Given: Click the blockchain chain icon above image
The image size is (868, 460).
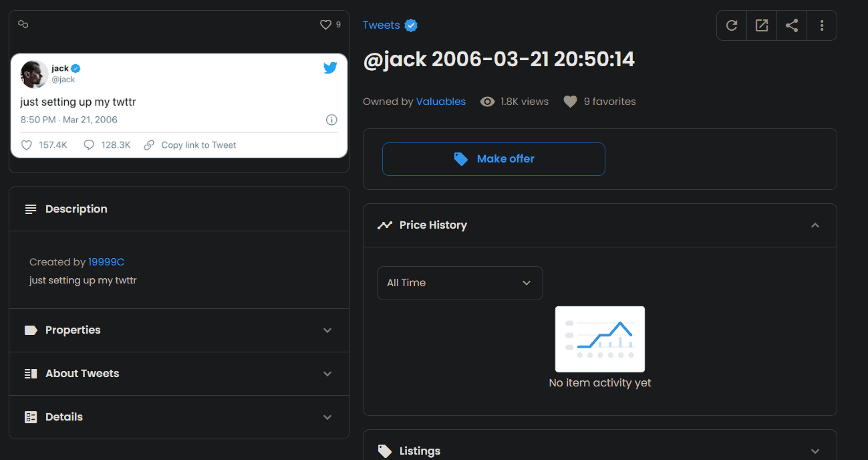Looking at the screenshot, I should [23, 25].
